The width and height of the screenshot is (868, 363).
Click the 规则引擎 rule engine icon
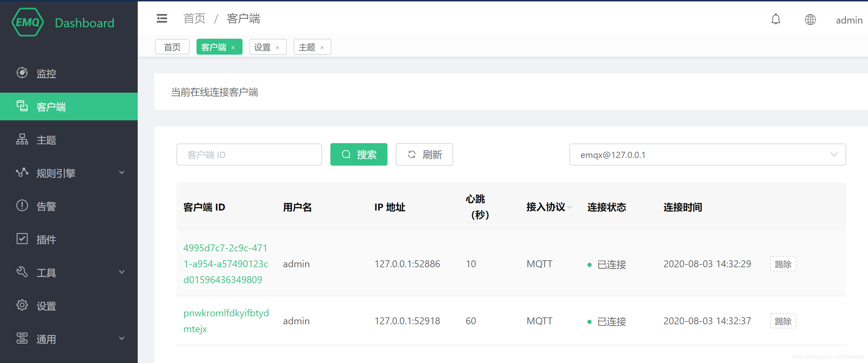click(x=22, y=173)
